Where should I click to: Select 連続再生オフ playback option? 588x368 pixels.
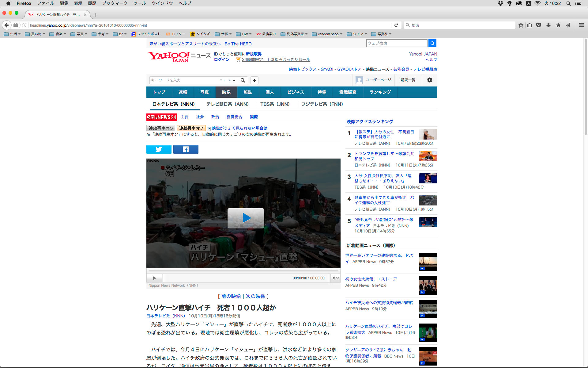coord(191,128)
